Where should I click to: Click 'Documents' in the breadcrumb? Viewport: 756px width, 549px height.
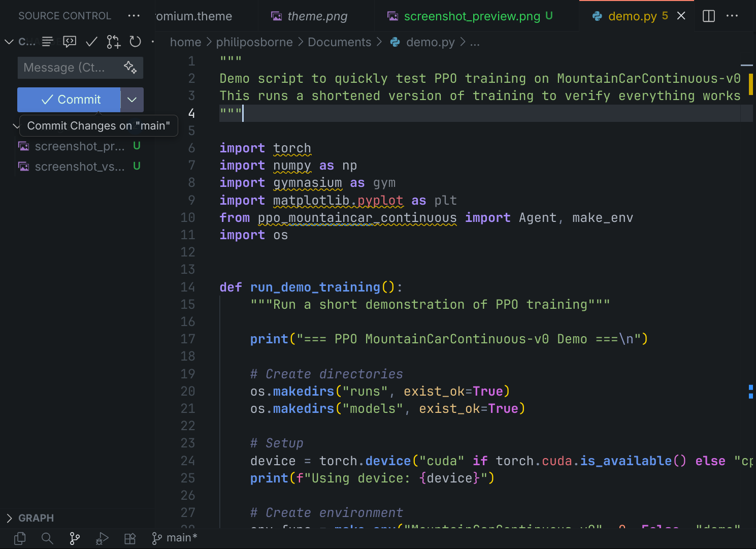340,42
